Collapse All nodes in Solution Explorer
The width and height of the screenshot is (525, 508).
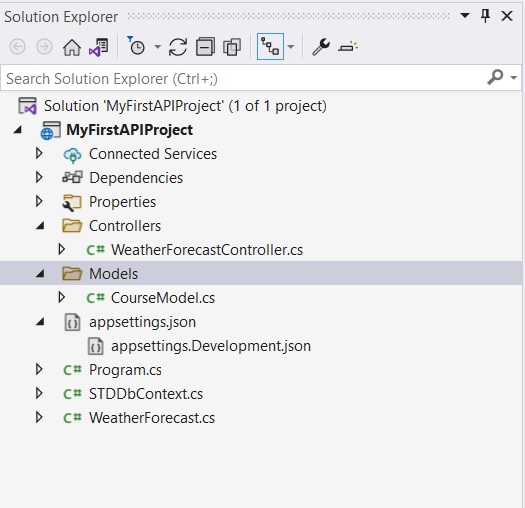(205, 47)
